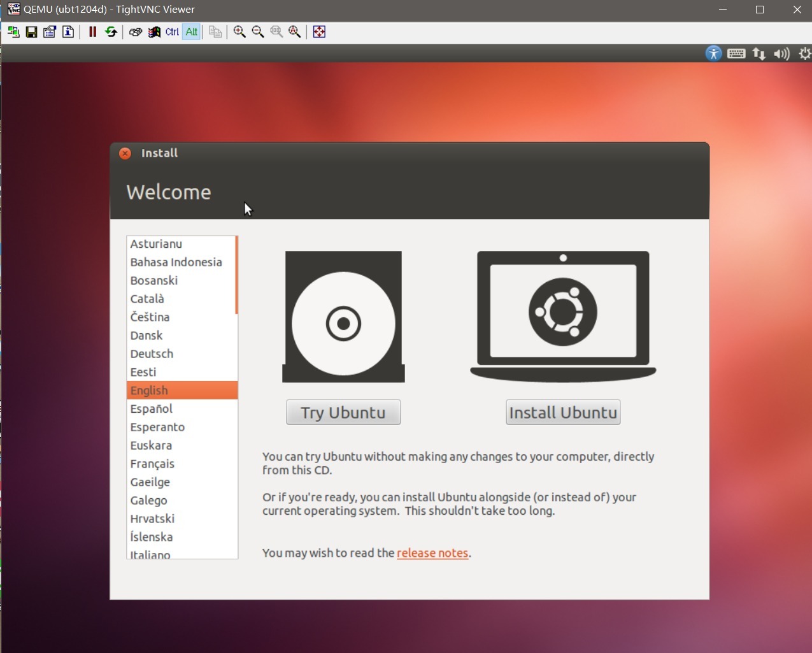The height and width of the screenshot is (653, 812).
Task: Select Español language
Action: pos(182,409)
